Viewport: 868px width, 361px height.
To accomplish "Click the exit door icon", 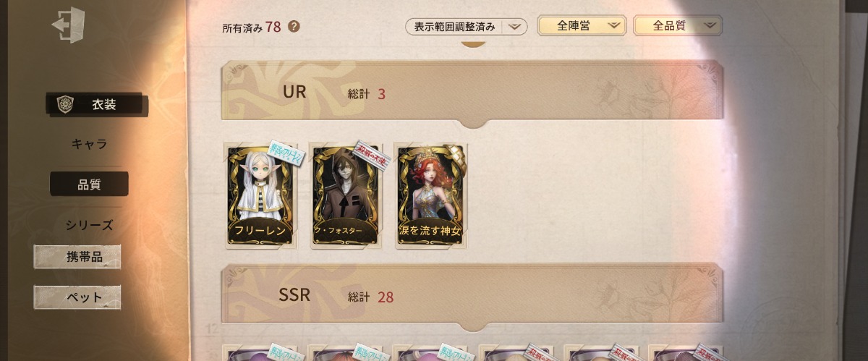I will pos(69,25).
